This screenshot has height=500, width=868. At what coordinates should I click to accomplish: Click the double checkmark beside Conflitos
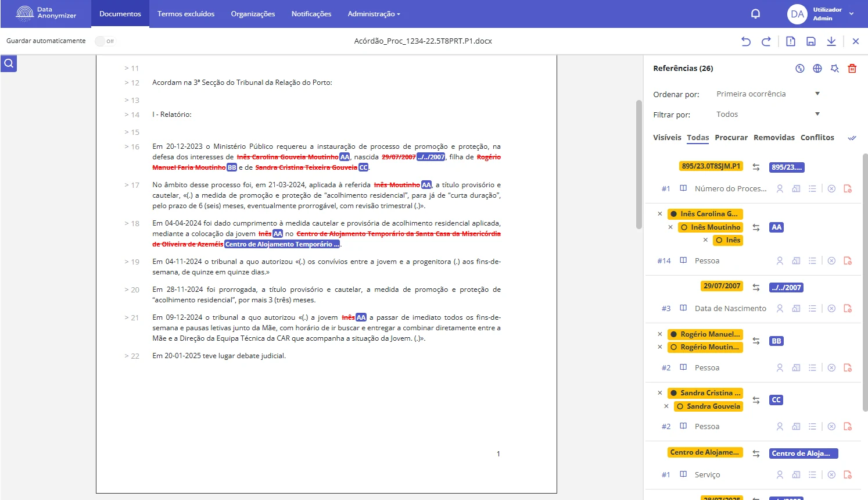[x=852, y=138]
